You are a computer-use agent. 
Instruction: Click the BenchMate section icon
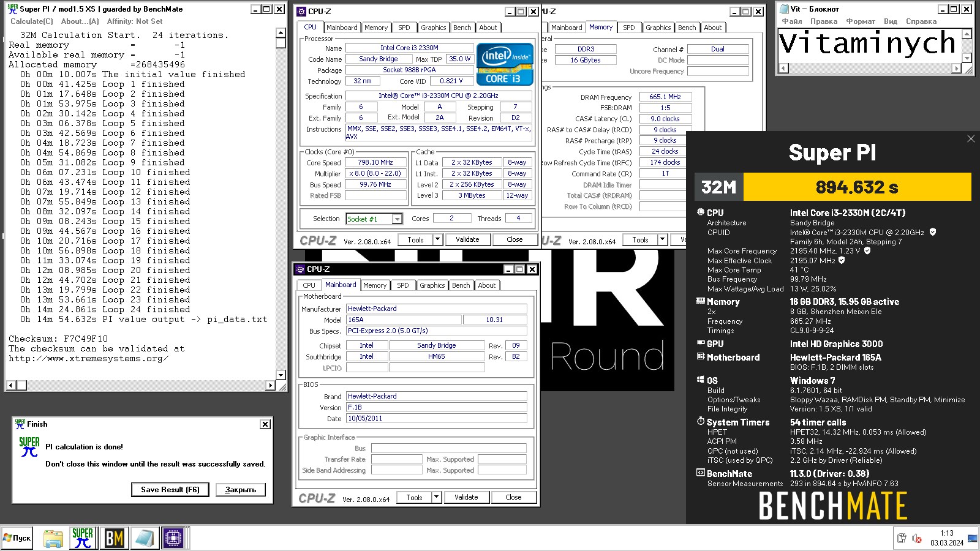(700, 473)
